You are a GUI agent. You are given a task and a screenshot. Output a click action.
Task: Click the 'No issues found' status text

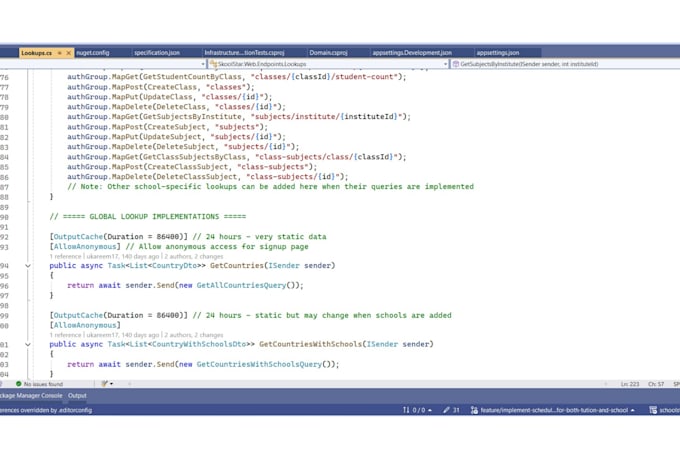tap(43, 384)
